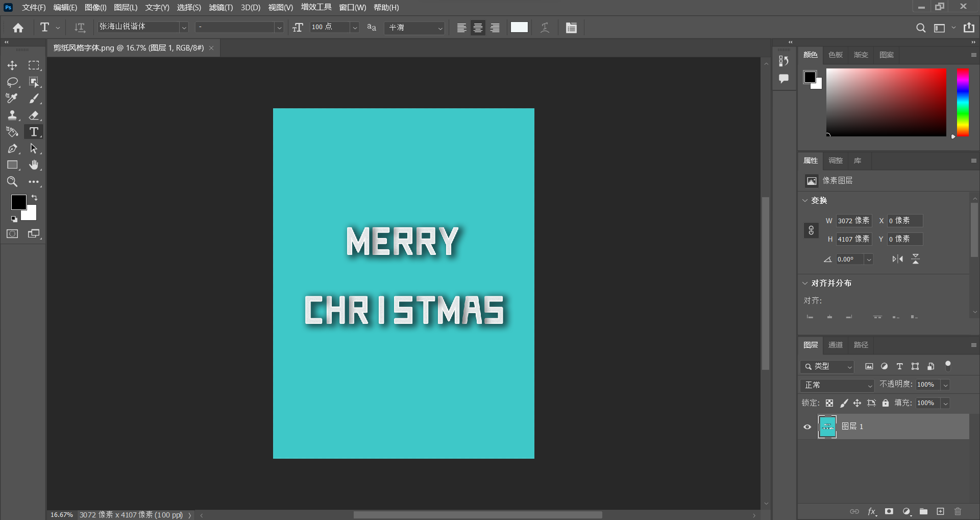This screenshot has height=520, width=980.
Task: Right align text
Action: pyautogui.click(x=495, y=28)
